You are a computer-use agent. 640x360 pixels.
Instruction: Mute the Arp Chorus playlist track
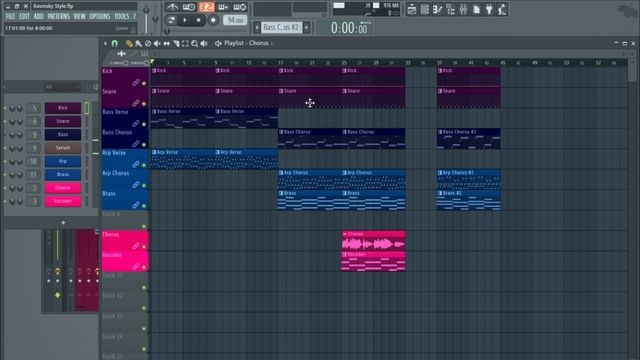tap(144, 185)
